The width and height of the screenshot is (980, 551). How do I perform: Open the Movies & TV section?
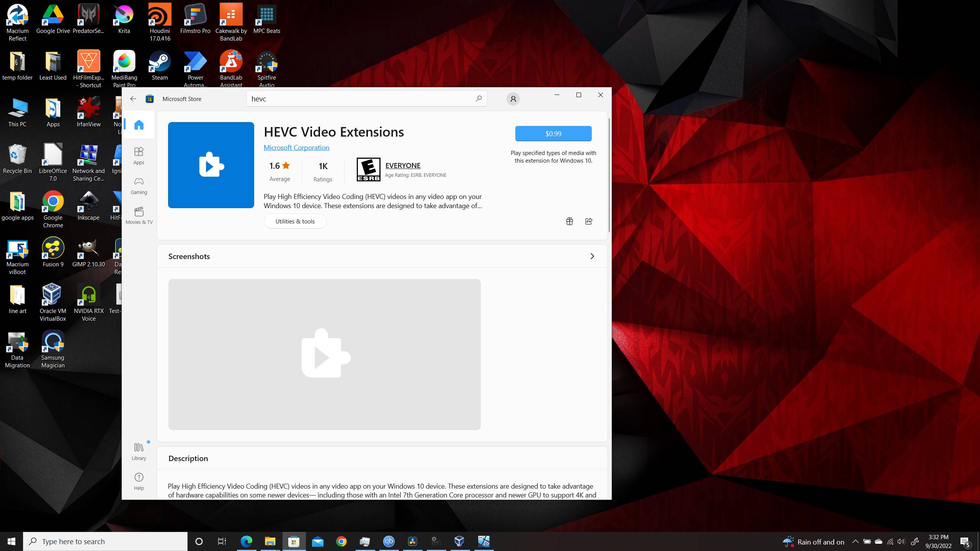click(x=139, y=215)
